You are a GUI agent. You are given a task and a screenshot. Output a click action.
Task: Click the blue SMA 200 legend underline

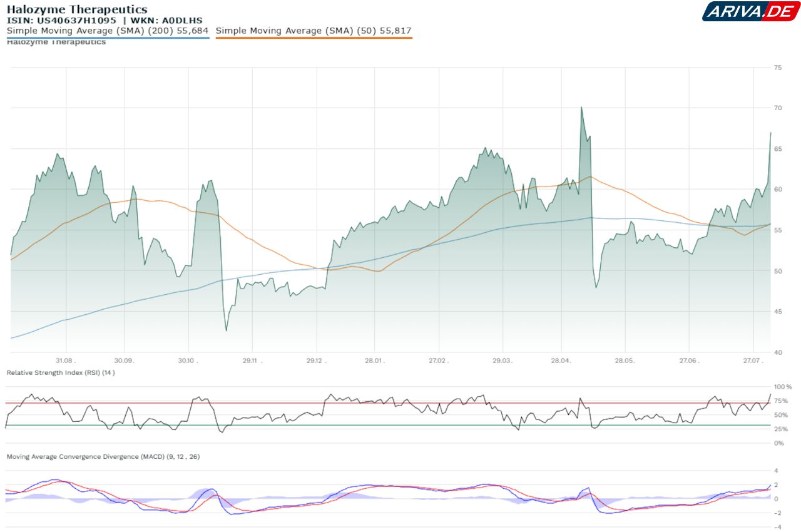coord(108,38)
